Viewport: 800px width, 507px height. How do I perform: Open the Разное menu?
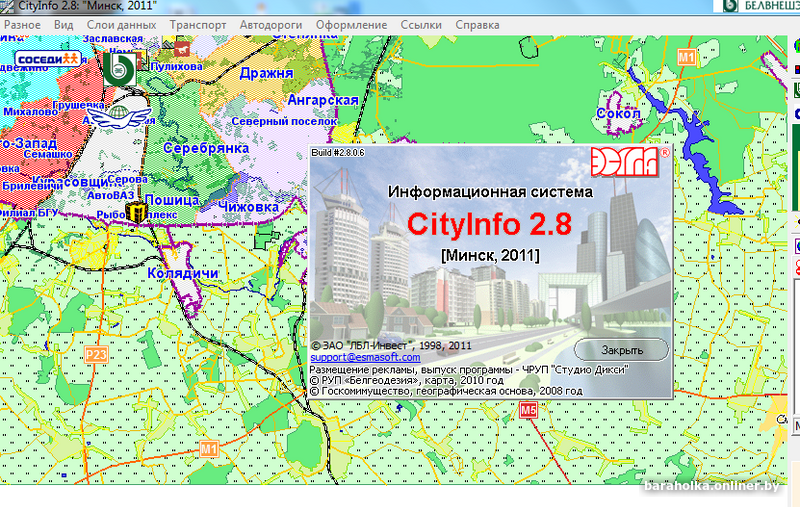pyautogui.click(x=22, y=25)
